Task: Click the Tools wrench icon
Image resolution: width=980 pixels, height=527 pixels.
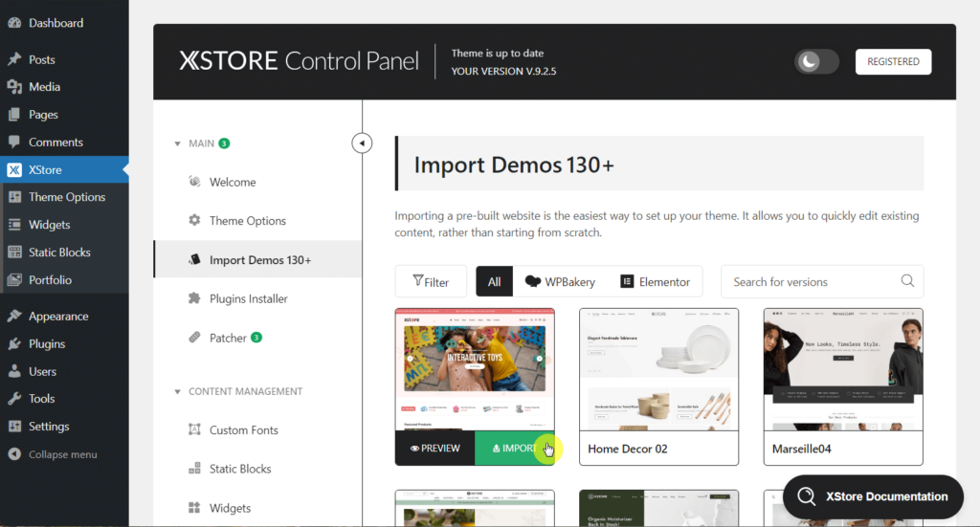Action: coord(14,399)
